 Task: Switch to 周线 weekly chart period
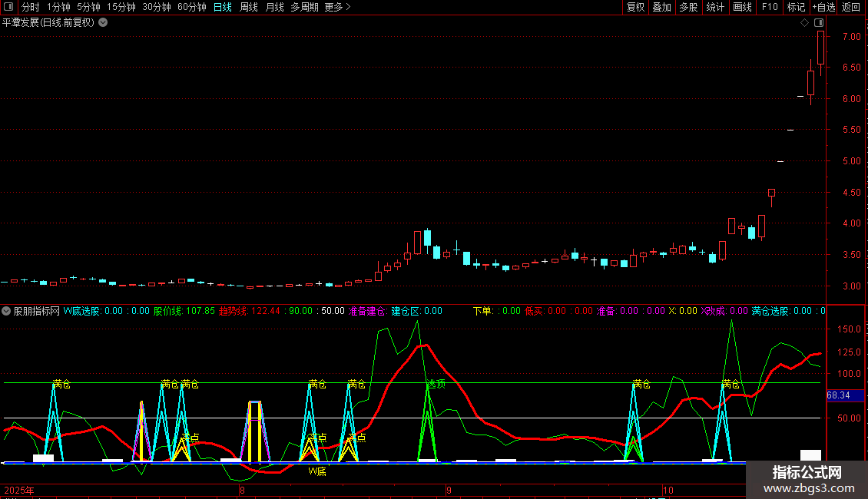[249, 7]
